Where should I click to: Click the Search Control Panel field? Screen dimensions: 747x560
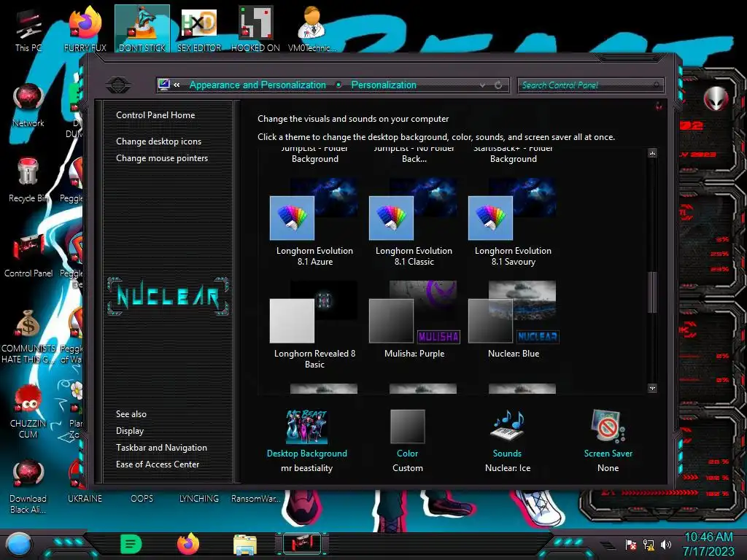point(590,85)
